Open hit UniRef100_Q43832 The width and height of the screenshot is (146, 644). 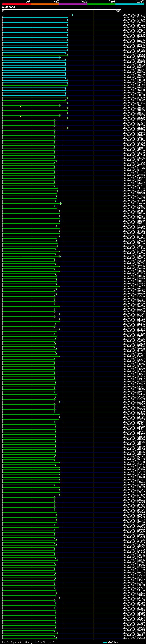(134, 261)
